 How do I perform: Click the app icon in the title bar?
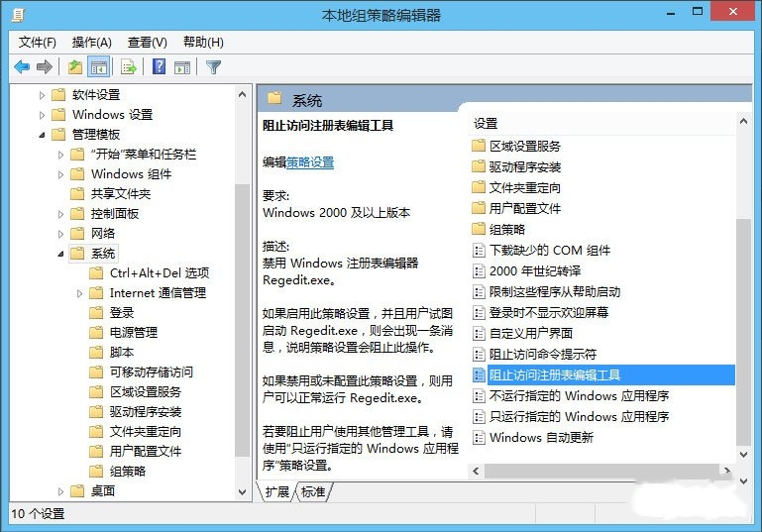coord(18,15)
